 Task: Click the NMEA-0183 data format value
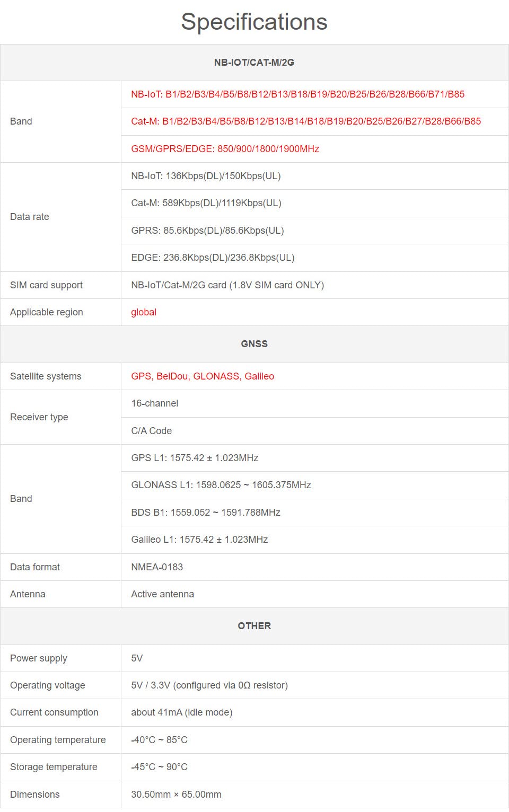pyautogui.click(x=157, y=567)
